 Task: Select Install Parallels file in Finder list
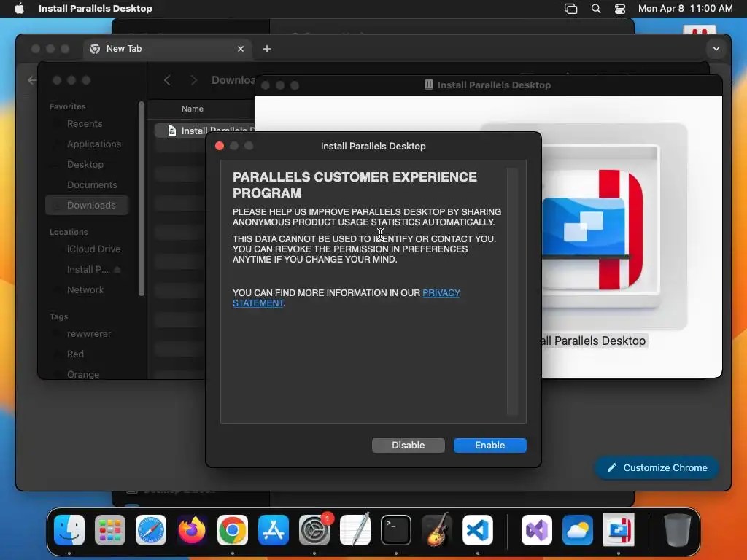coord(205,131)
